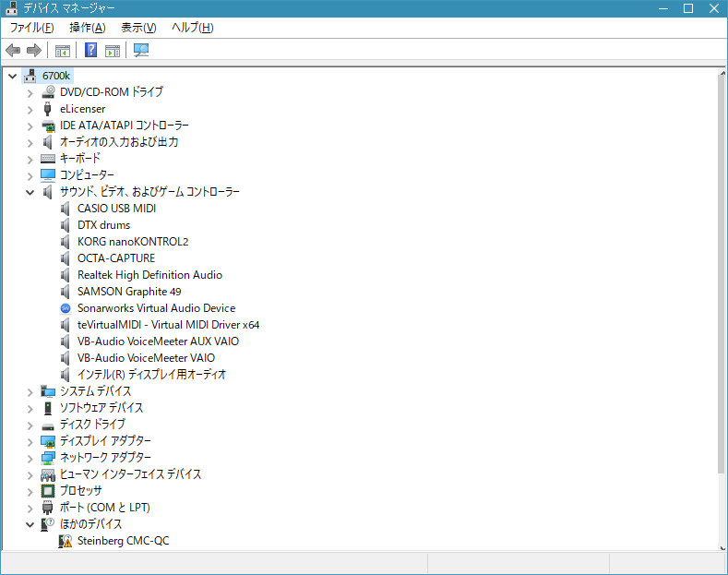Open the 表示(V) menu
The image size is (728, 575).
[138, 28]
